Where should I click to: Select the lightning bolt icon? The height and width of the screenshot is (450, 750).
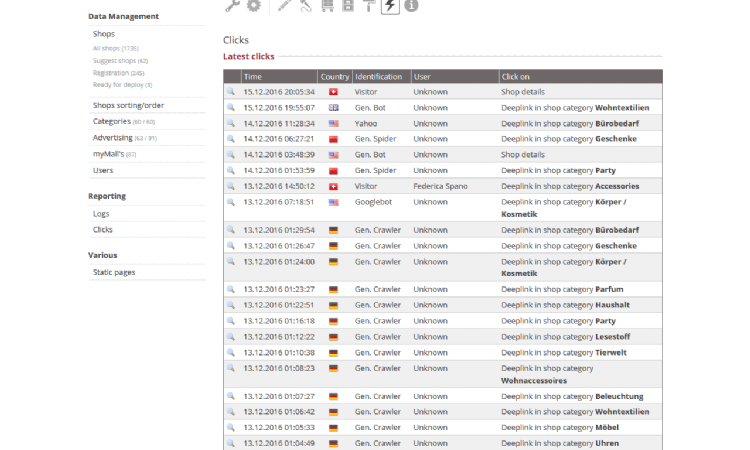pyautogui.click(x=390, y=7)
